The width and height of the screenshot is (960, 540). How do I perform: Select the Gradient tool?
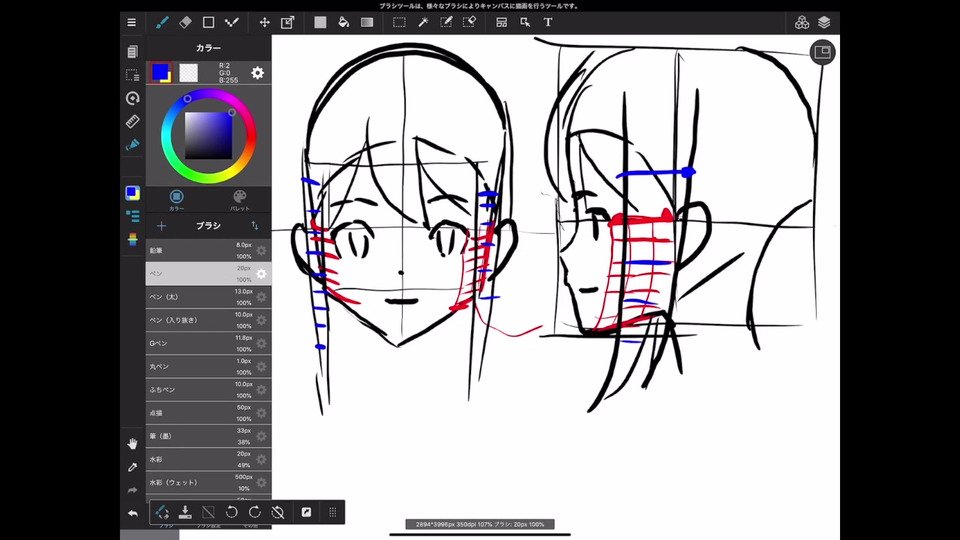(367, 22)
